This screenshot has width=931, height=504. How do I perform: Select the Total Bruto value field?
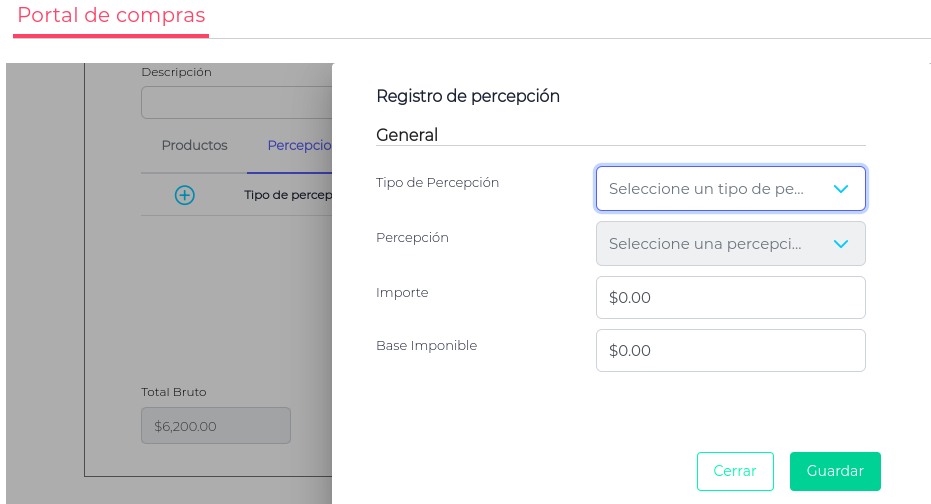tap(216, 426)
